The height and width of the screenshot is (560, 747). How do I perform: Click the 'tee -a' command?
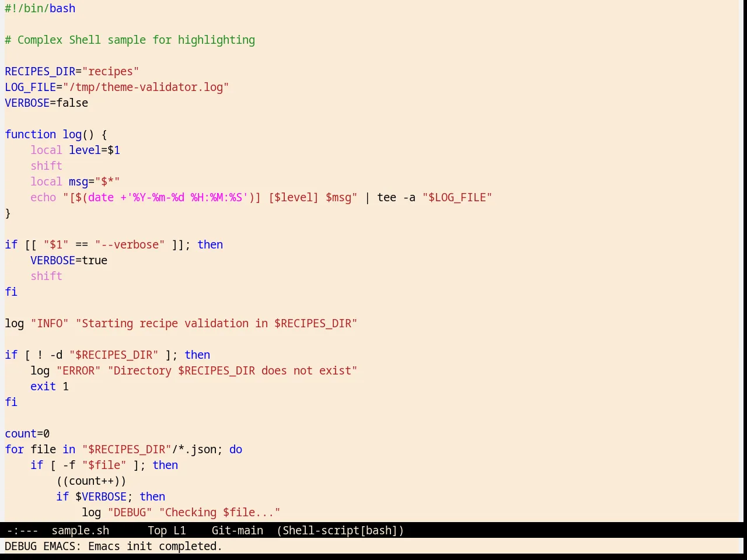pyautogui.click(x=396, y=198)
